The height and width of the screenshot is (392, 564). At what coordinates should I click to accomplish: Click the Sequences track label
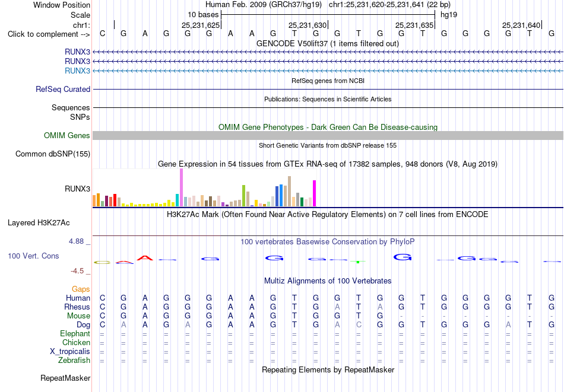click(x=71, y=107)
